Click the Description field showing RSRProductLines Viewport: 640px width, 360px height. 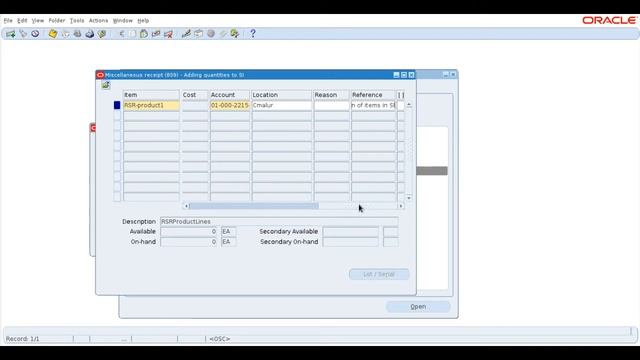tap(279, 221)
